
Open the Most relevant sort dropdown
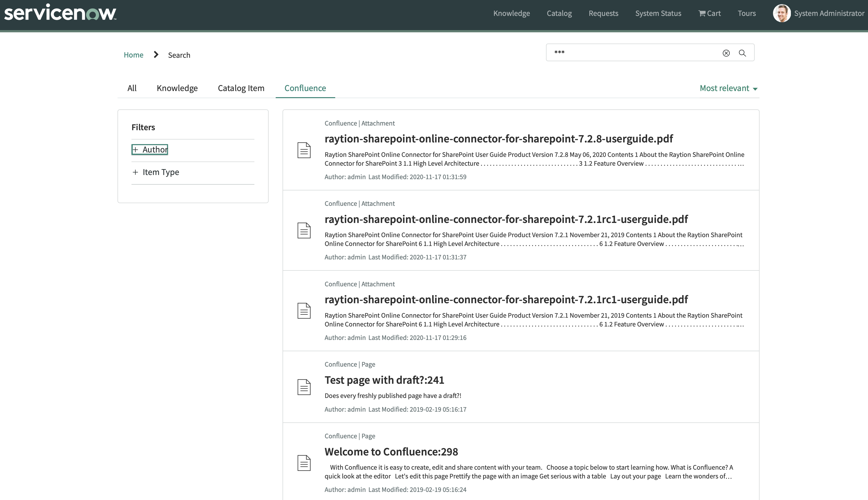(728, 88)
